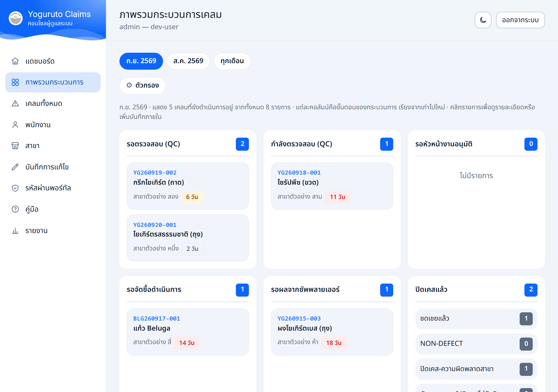This screenshot has height=392, width=558.
Task: Open the storefront icon for สาขา
Action: pyautogui.click(x=15, y=146)
